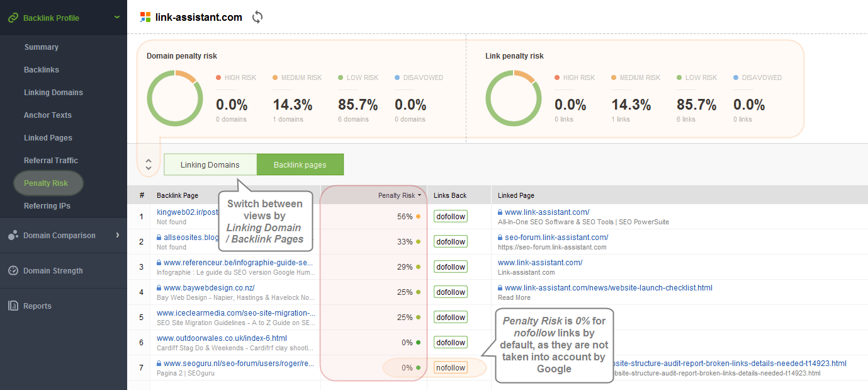The height and width of the screenshot is (390, 868).
Task: Collapse the penalty risk summary panel arrows
Action: click(x=149, y=164)
